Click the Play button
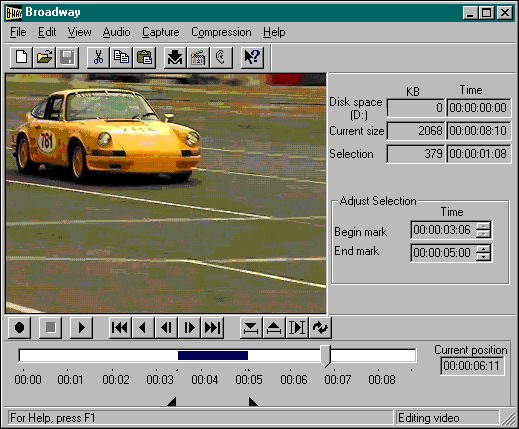 (x=81, y=328)
